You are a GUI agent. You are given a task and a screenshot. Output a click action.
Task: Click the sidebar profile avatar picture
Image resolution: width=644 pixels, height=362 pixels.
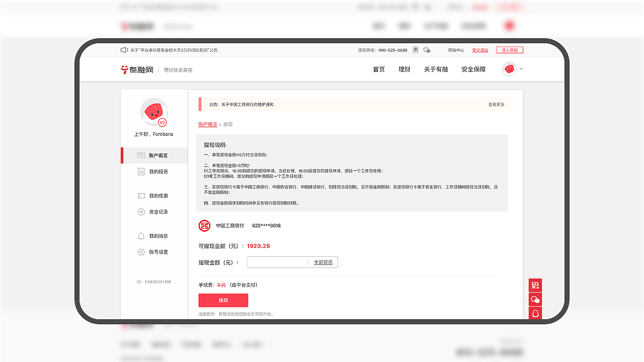[x=154, y=112]
